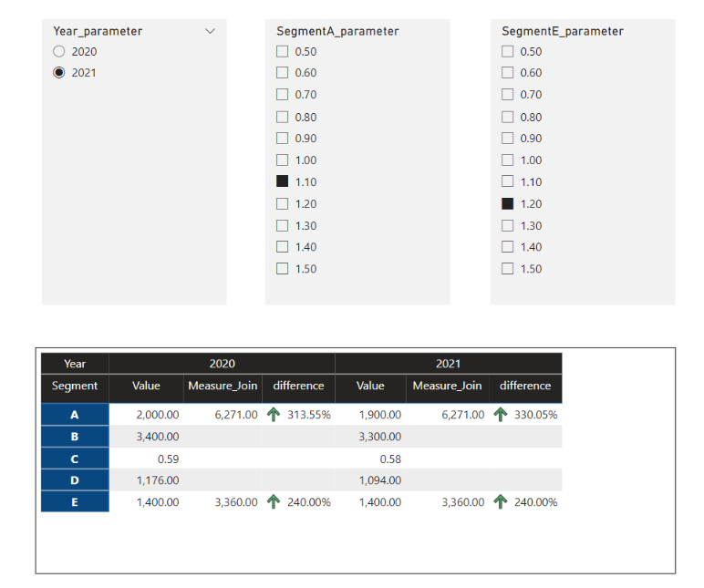Click the 2021 year column header
704x588 pixels.
(x=448, y=364)
